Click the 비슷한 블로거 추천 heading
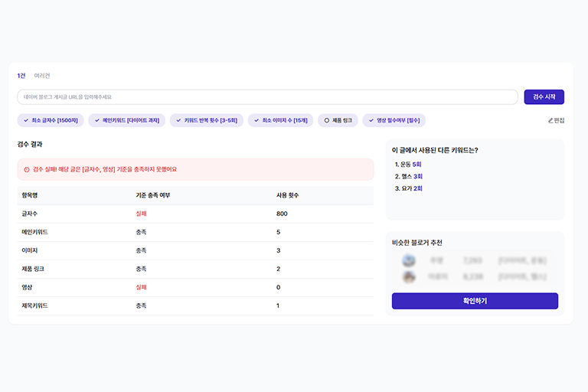 pyautogui.click(x=417, y=243)
